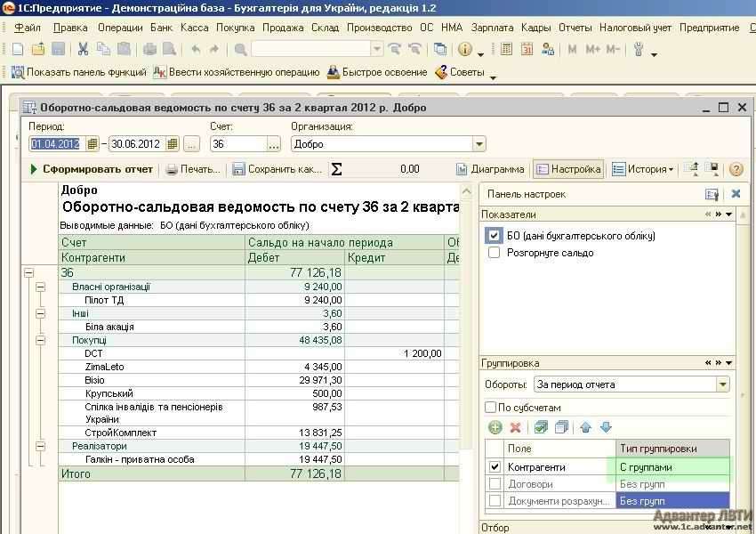Click end date field 30.06.2012
756x534 pixels.
[x=137, y=144]
